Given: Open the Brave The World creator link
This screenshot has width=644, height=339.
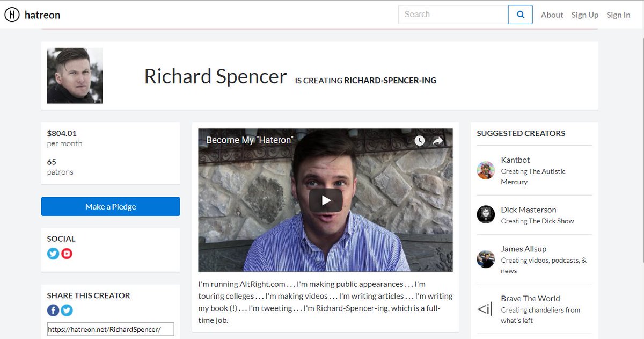Looking at the screenshot, I should 530,298.
